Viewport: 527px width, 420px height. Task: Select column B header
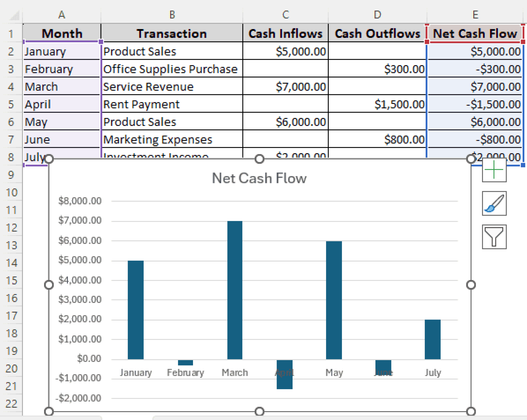[x=172, y=15]
